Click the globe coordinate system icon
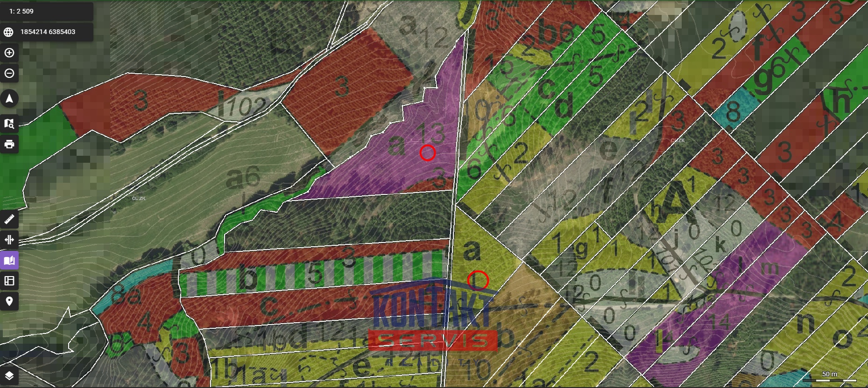The width and height of the screenshot is (868, 388). (x=8, y=32)
